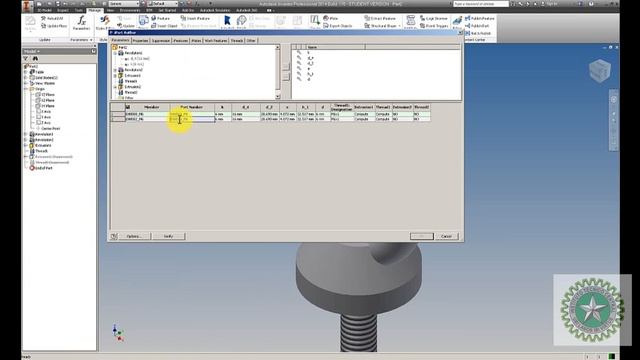Screen dimensions: 640x360
Task: Select first row header in iPart table
Action: [118, 114]
